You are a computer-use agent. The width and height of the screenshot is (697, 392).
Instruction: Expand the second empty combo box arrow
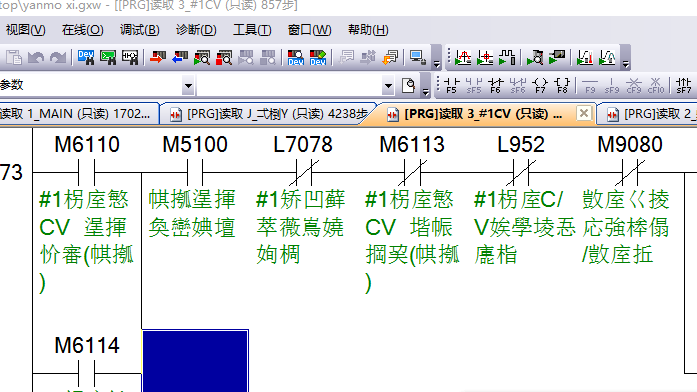pos(388,85)
